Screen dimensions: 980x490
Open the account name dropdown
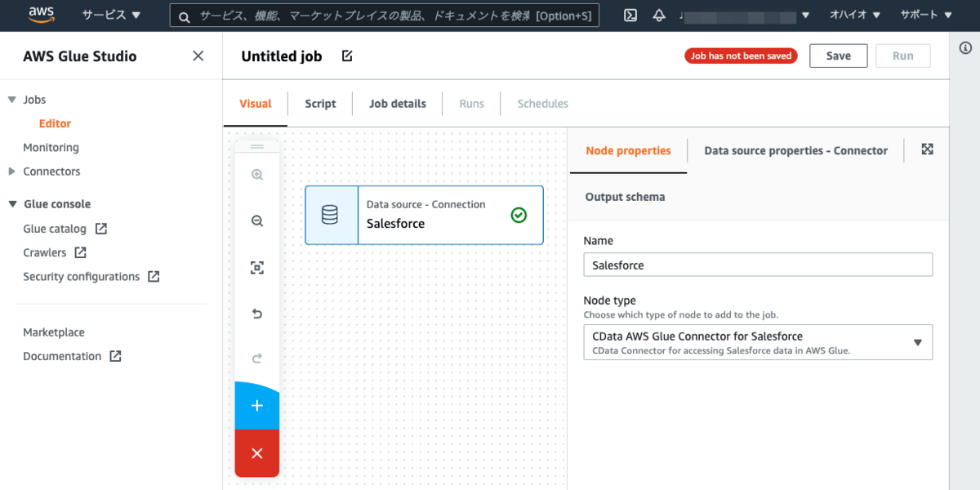tap(744, 15)
